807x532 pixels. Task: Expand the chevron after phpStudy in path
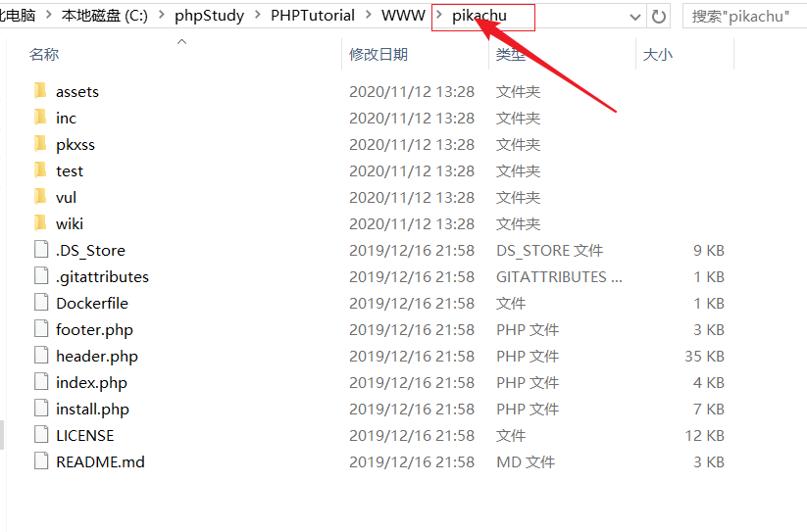(257, 15)
